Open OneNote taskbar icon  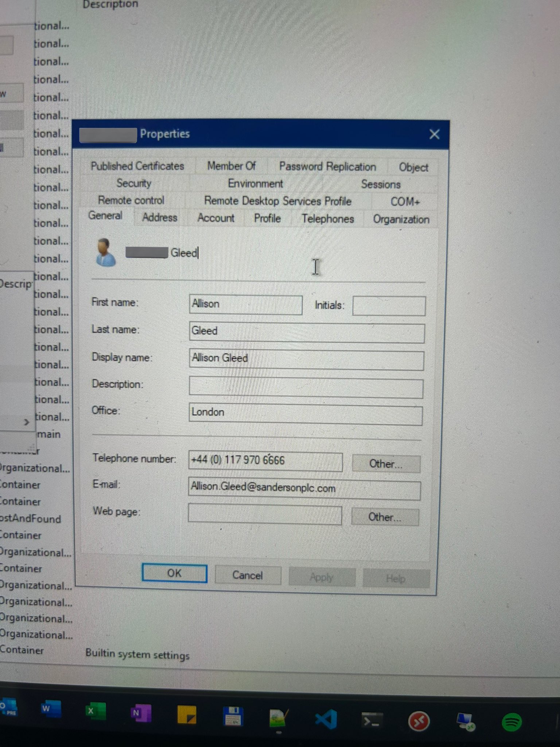(140, 713)
